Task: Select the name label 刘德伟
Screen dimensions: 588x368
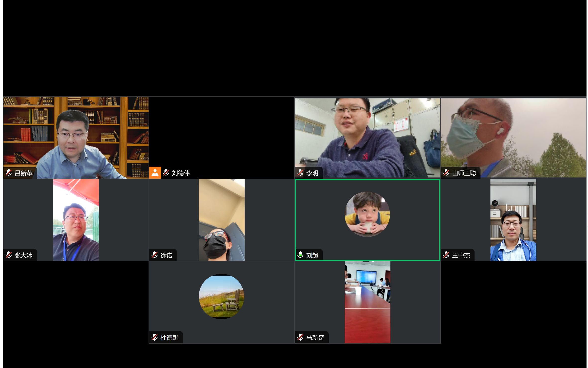Action: [181, 173]
